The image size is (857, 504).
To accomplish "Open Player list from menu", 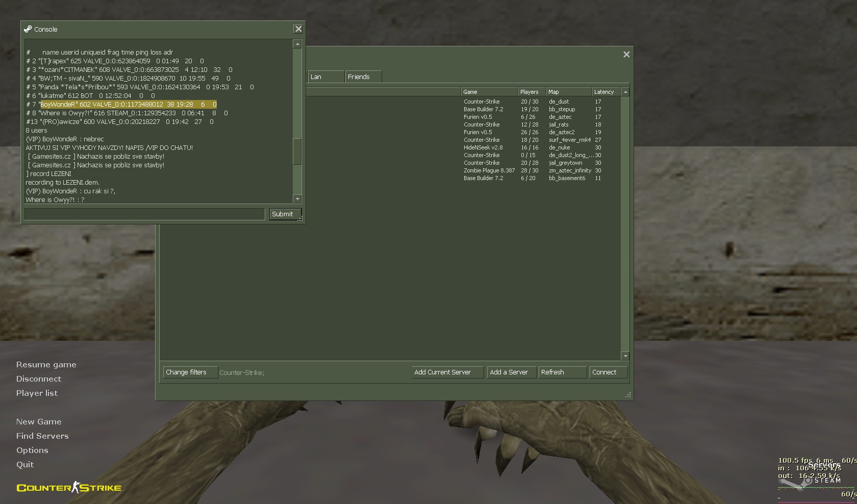I will (37, 393).
